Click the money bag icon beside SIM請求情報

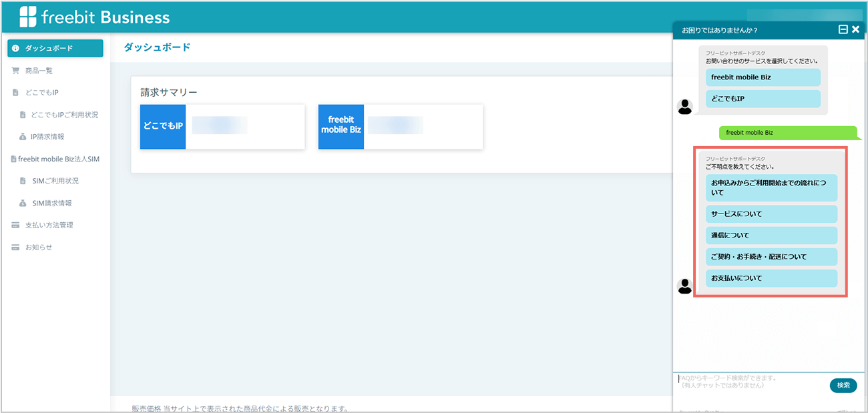coord(23,203)
